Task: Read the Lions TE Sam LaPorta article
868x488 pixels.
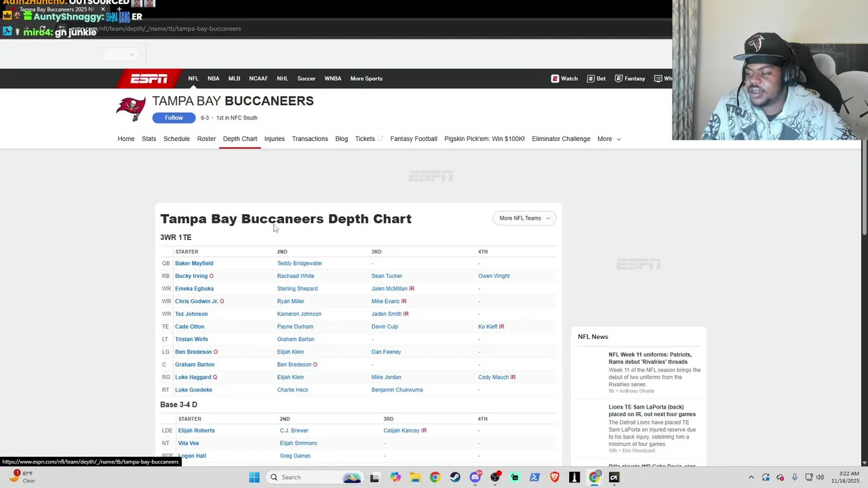Action: coord(652,411)
